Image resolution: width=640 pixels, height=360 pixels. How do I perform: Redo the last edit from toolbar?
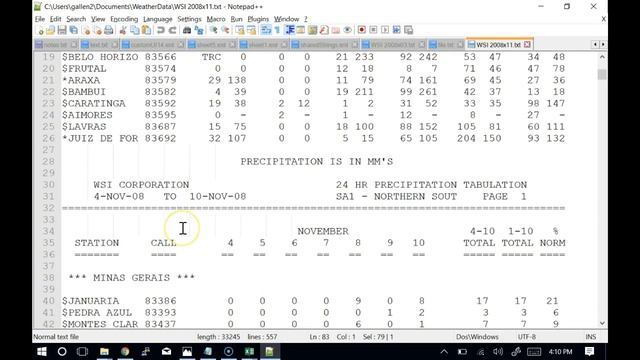click(x=172, y=30)
